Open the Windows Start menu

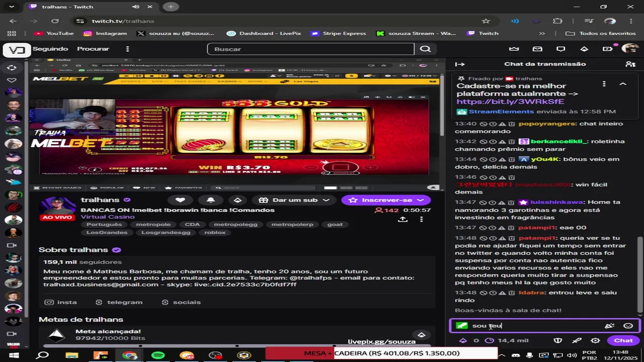tap(14, 355)
